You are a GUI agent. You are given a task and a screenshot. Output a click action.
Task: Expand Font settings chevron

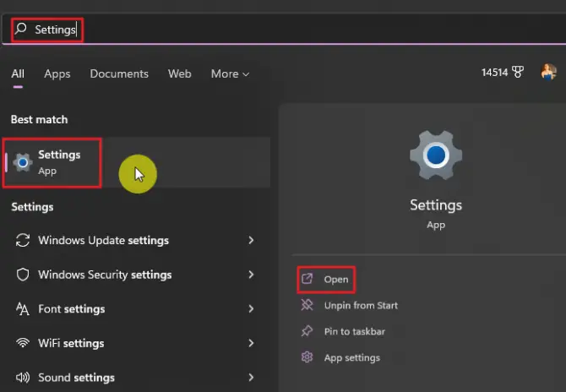coord(251,309)
